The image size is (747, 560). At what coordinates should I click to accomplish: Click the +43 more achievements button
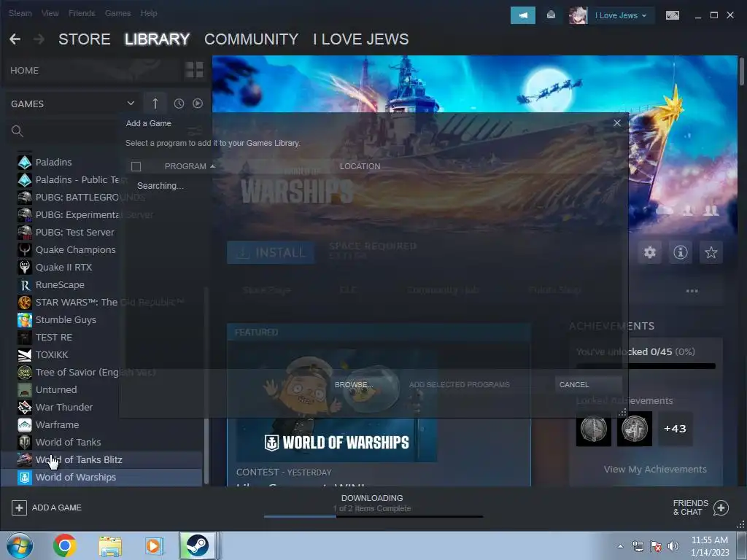click(675, 429)
